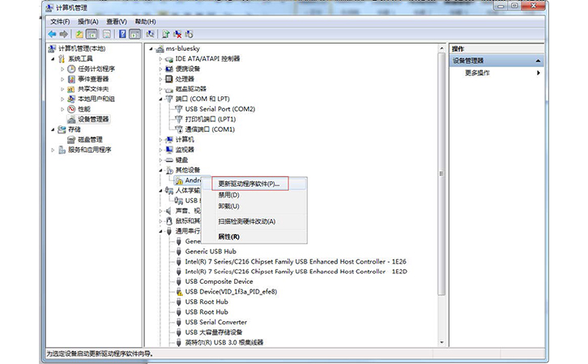Screen dimensions: 588x364
Task: Select USB Serial Port (COM2)
Action: click(x=220, y=109)
